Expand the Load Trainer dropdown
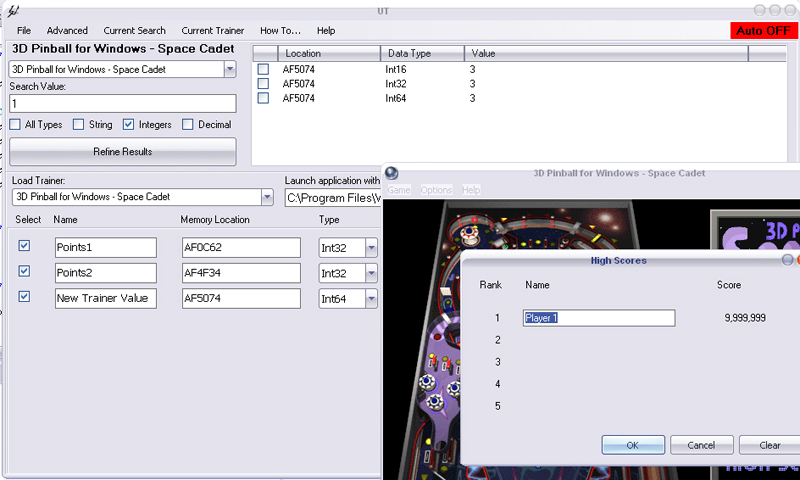Image resolution: width=800 pixels, height=480 pixels. tap(267, 197)
